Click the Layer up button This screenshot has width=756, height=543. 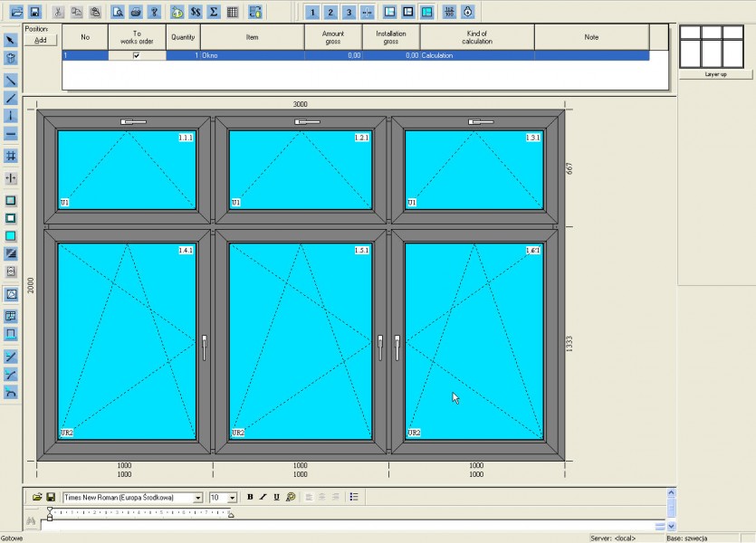(x=715, y=74)
